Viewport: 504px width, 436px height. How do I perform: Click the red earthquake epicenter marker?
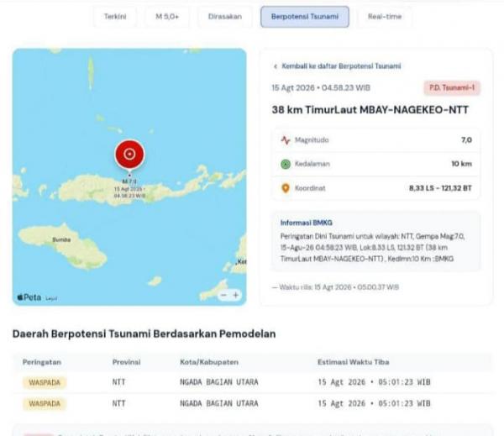(129, 155)
